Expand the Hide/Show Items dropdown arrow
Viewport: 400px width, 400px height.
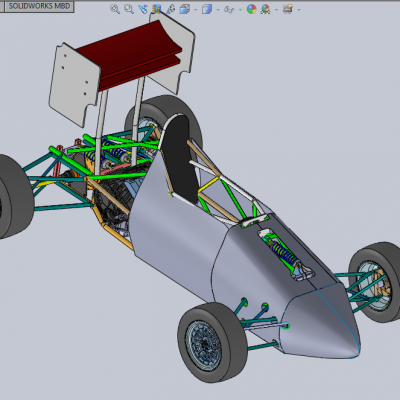click(240, 10)
